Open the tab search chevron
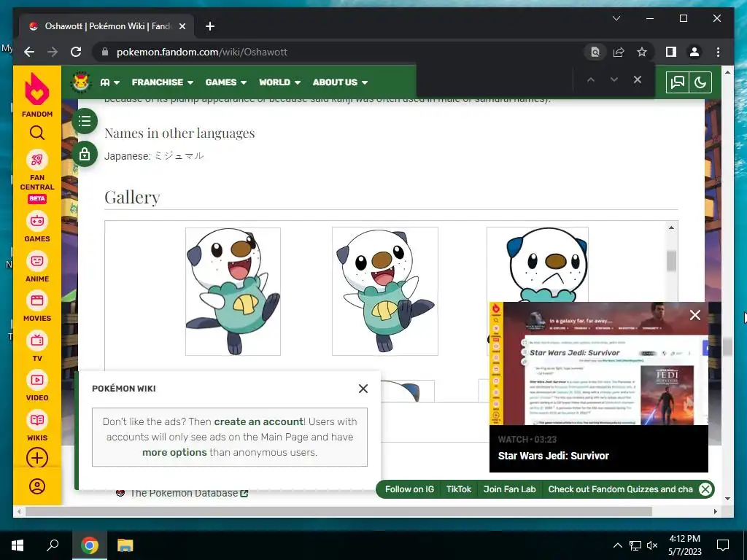 coord(616,18)
